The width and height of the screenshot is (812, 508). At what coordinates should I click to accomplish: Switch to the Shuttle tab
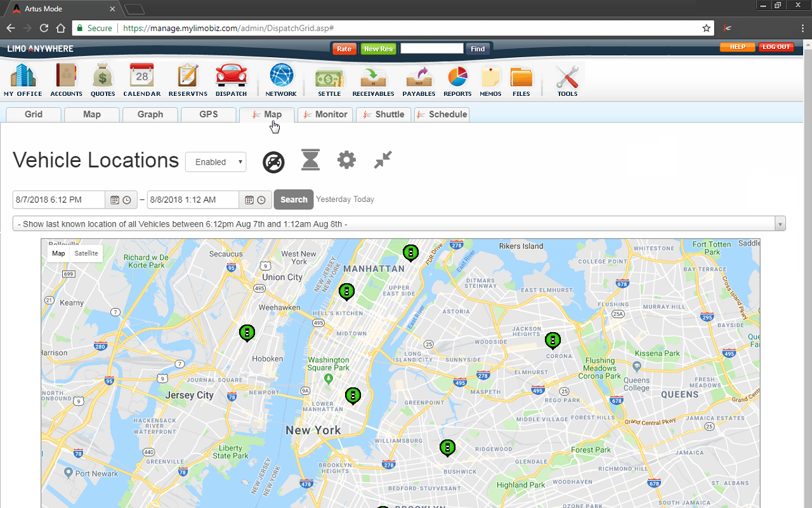click(384, 114)
